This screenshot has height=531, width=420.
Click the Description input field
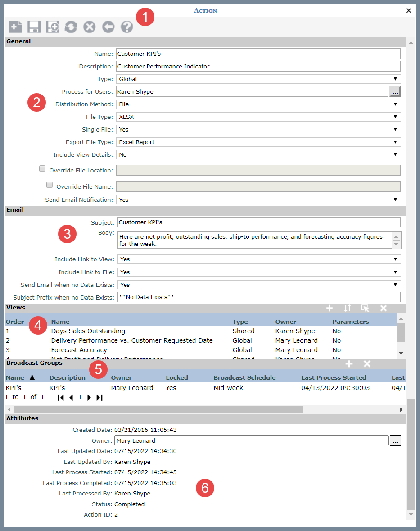tap(258, 66)
